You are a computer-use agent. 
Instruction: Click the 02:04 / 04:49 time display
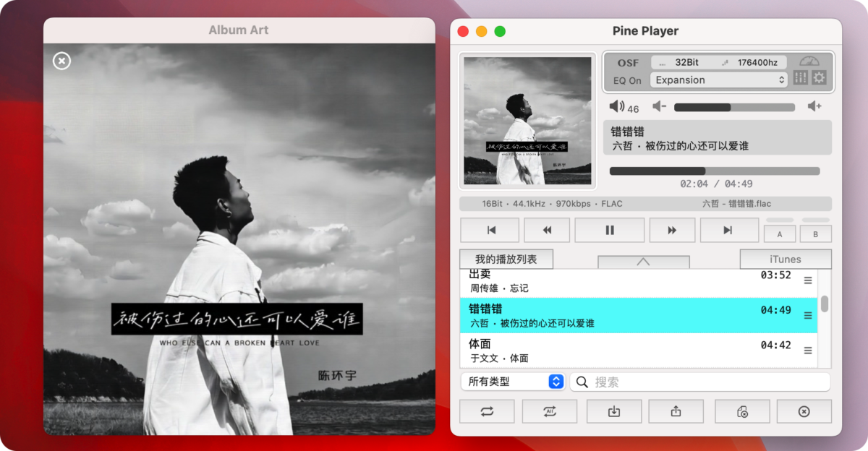point(716,184)
